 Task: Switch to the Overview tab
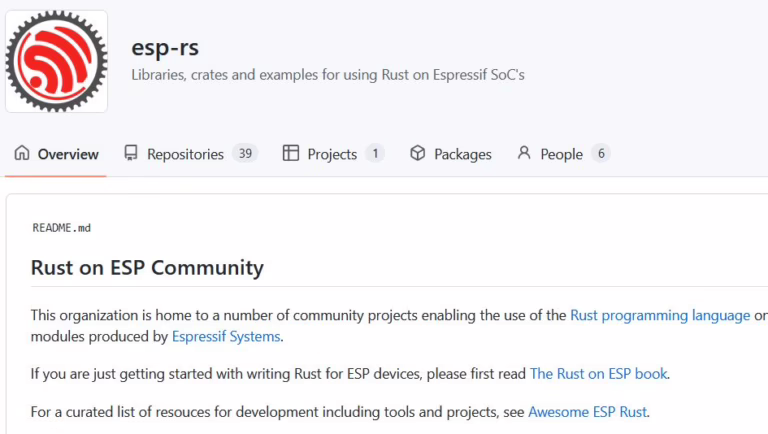(x=67, y=154)
